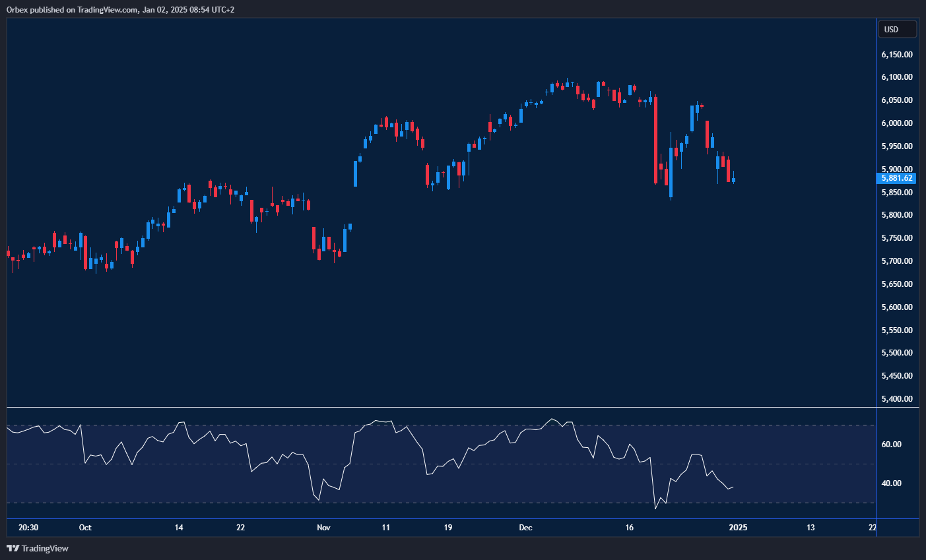Select the Nov marker on time axis
The width and height of the screenshot is (926, 560).
click(323, 528)
